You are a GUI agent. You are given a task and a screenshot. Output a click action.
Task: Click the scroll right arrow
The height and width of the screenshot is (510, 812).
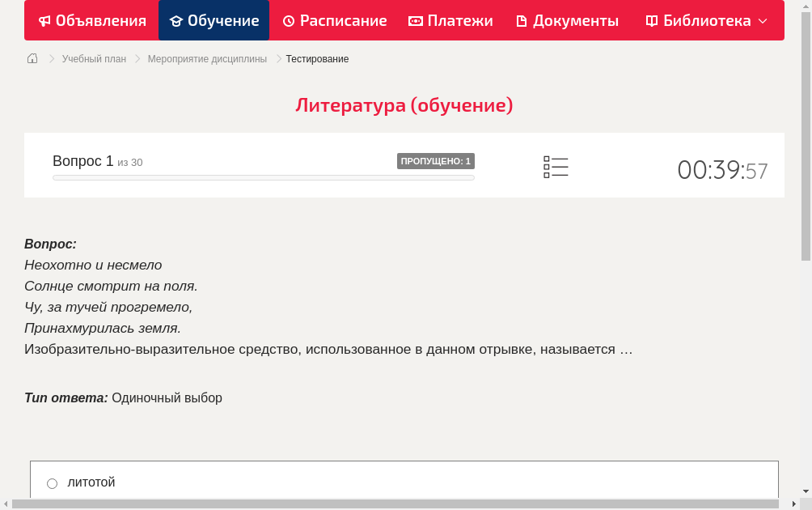coord(794,504)
